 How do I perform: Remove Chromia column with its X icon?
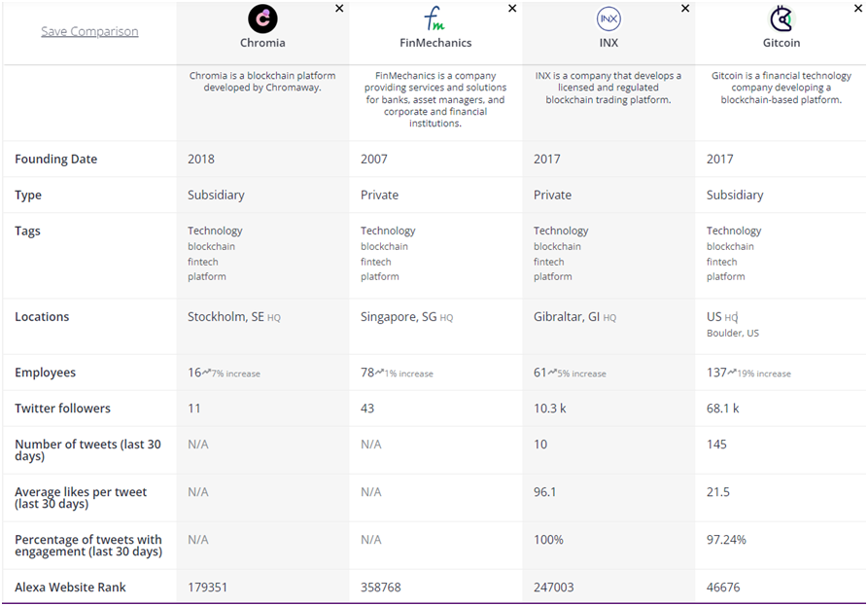(339, 9)
